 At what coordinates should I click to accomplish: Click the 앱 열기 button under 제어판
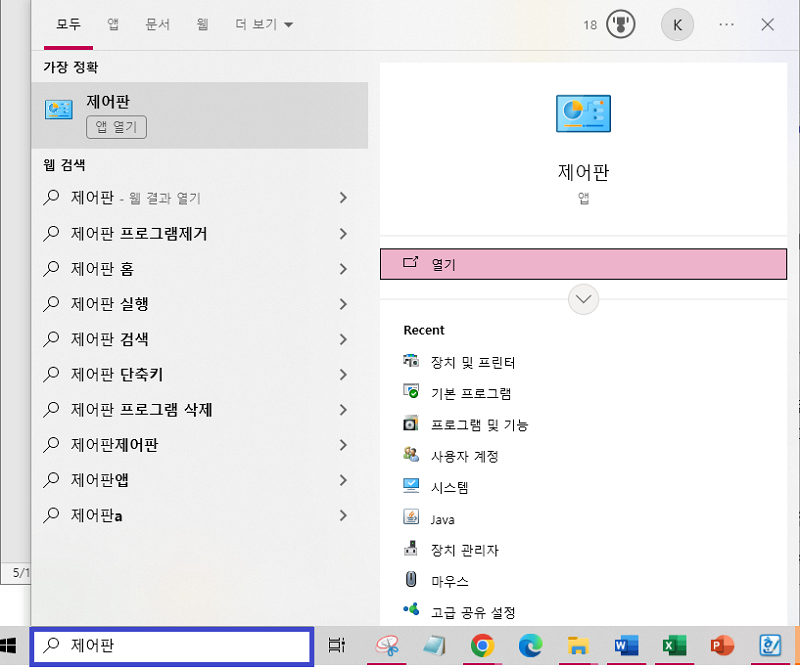click(x=116, y=127)
